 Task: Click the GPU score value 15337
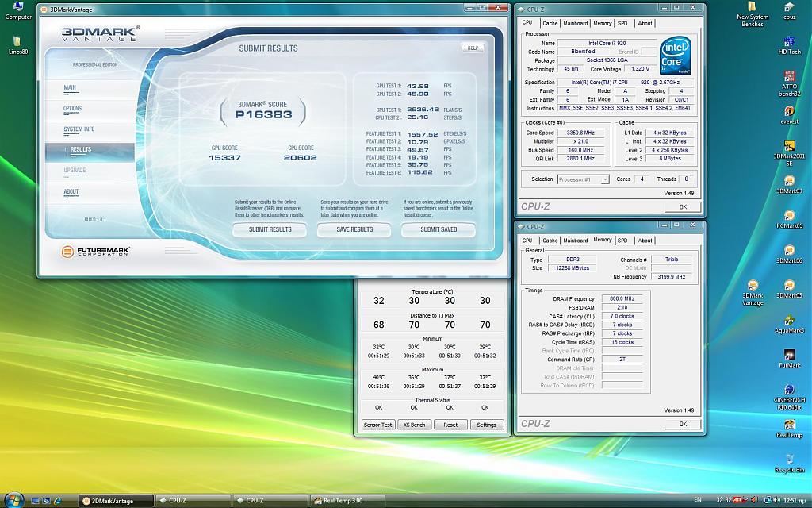[x=224, y=158]
